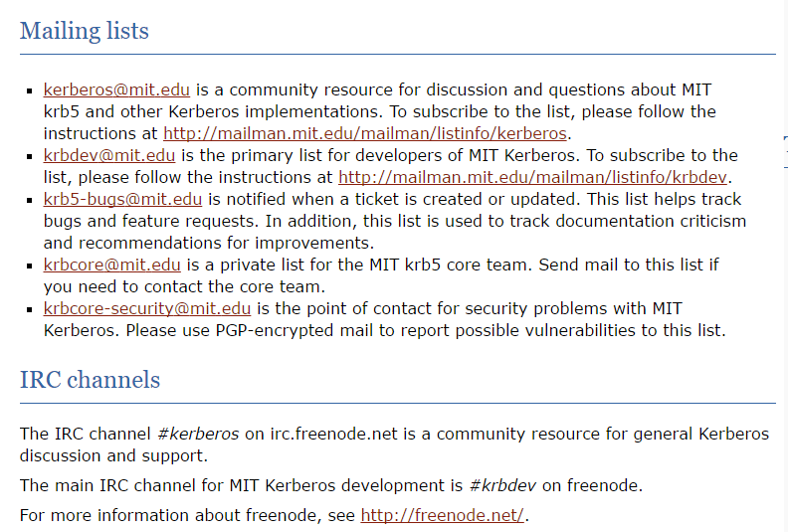This screenshot has height=532, width=788.
Task: Click the italic #krbdev channel name
Action: click(502, 486)
